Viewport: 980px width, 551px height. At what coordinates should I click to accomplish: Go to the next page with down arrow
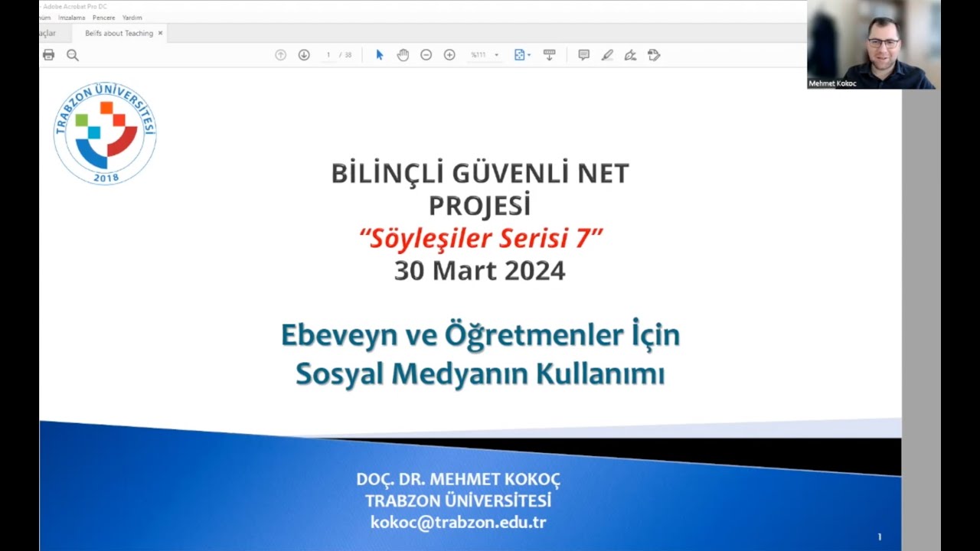click(x=304, y=55)
